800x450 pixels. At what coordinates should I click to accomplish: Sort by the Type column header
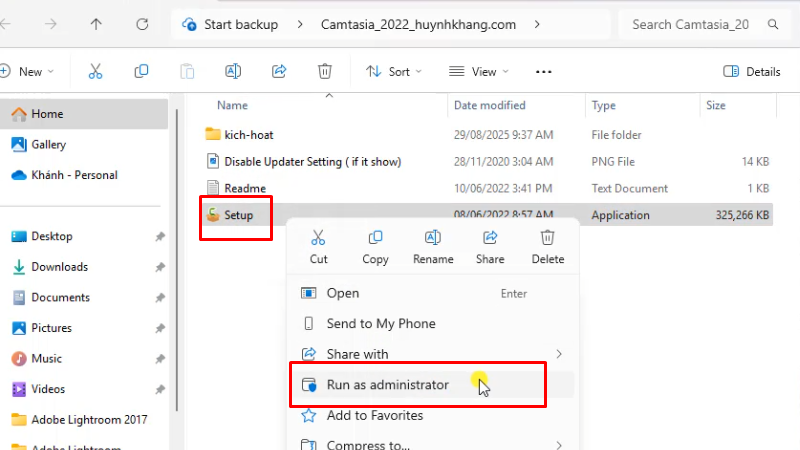(x=604, y=105)
